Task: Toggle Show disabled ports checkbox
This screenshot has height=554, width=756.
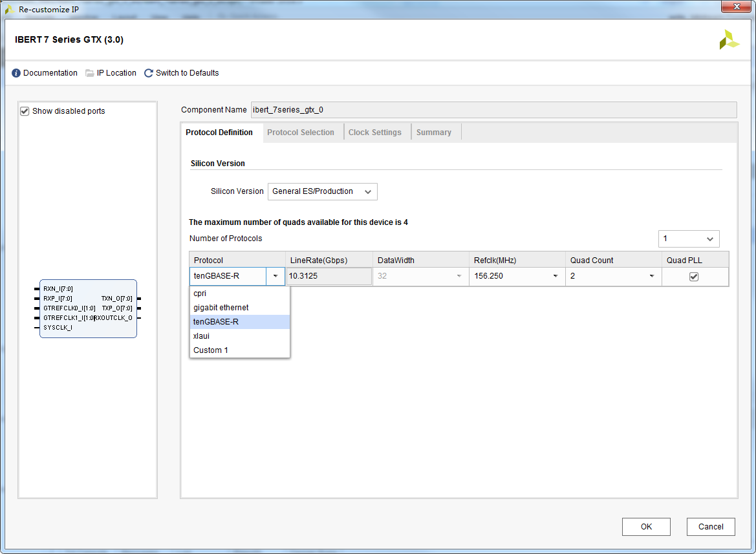Action: click(25, 111)
